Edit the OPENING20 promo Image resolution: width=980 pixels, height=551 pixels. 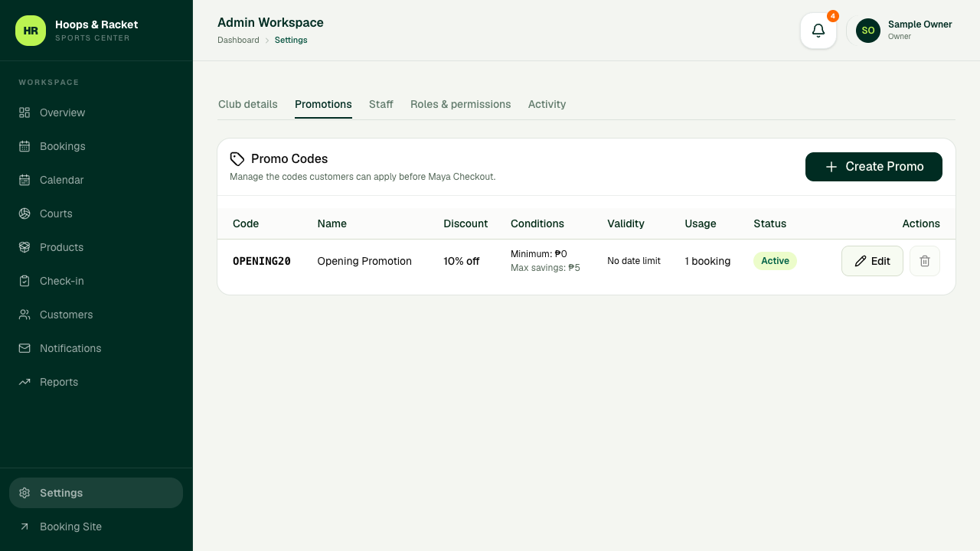point(872,261)
